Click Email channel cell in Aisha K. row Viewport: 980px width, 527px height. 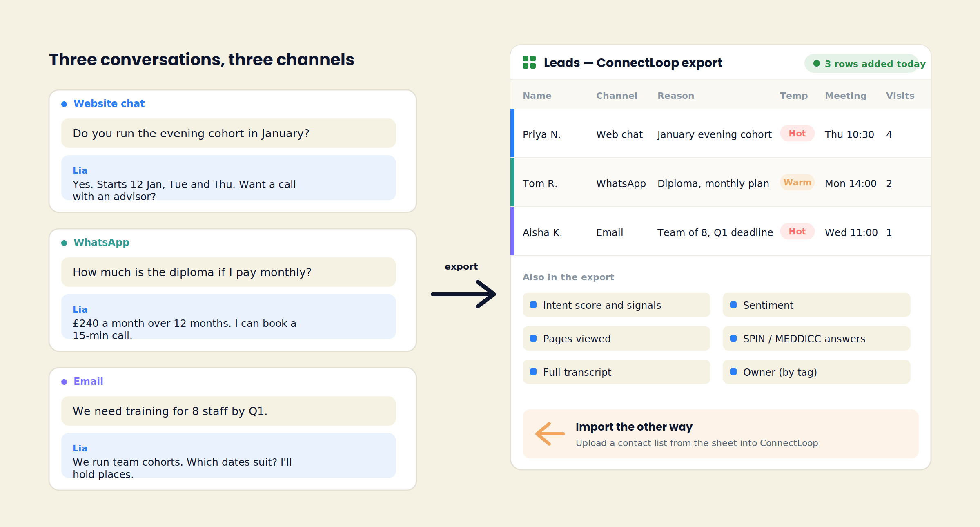(x=610, y=232)
